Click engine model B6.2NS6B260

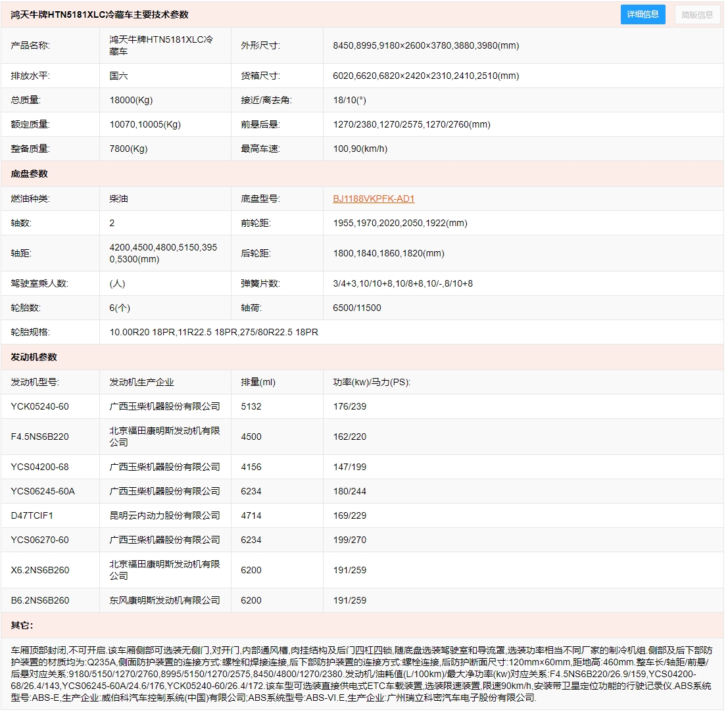pyautogui.click(x=40, y=601)
